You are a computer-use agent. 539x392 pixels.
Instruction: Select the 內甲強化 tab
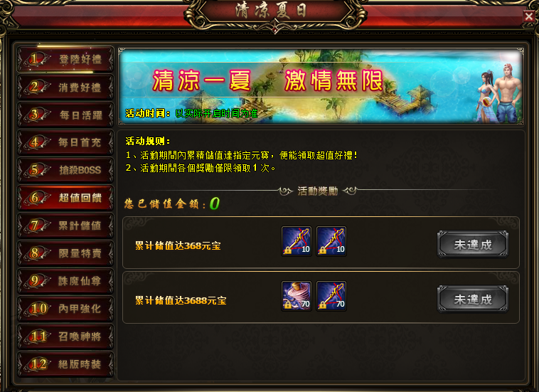pos(65,309)
